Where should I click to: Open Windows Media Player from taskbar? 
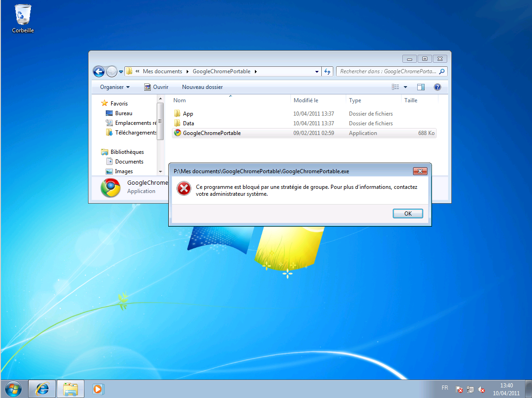point(98,389)
